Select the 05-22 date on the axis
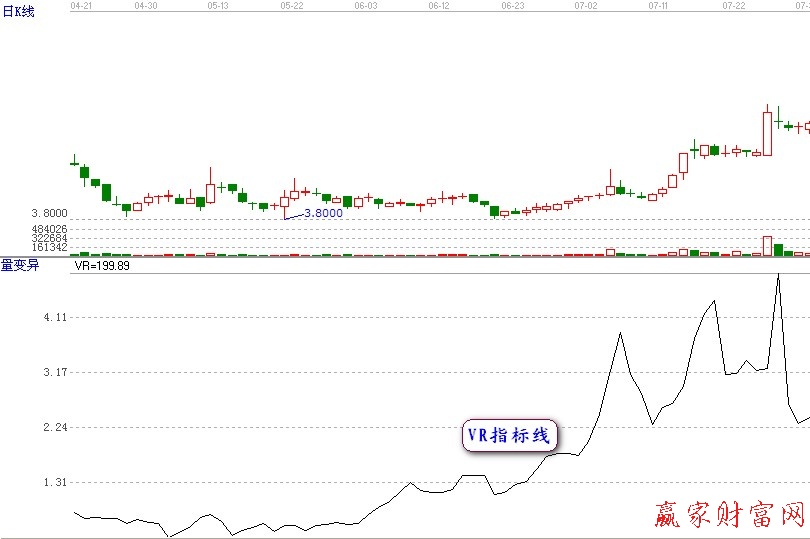The width and height of the screenshot is (810, 539). (x=292, y=5)
